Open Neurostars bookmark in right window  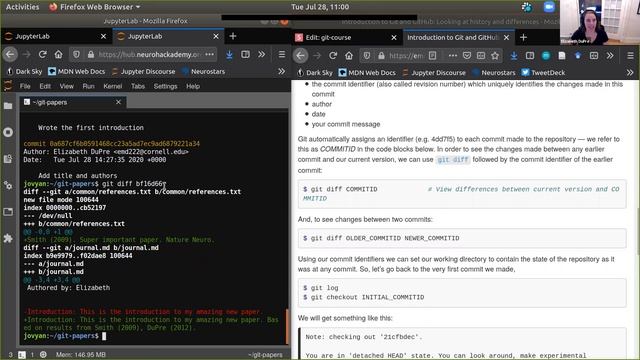(494, 72)
